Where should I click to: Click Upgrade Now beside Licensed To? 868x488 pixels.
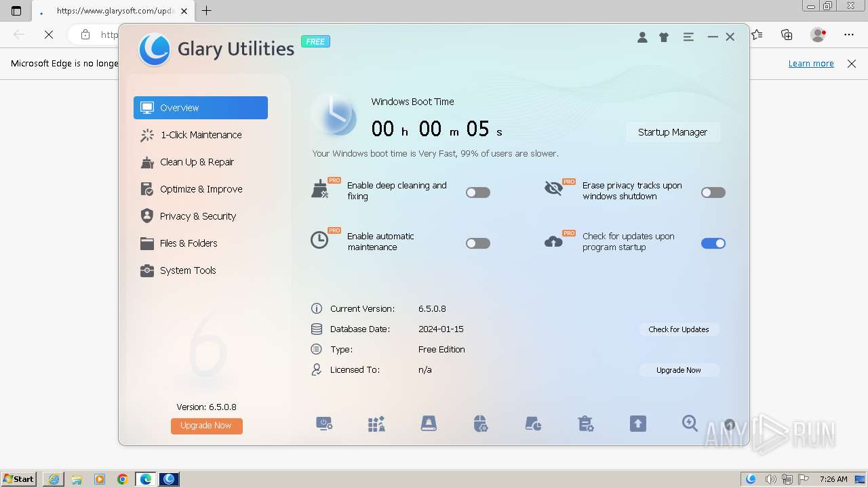[x=679, y=370]
